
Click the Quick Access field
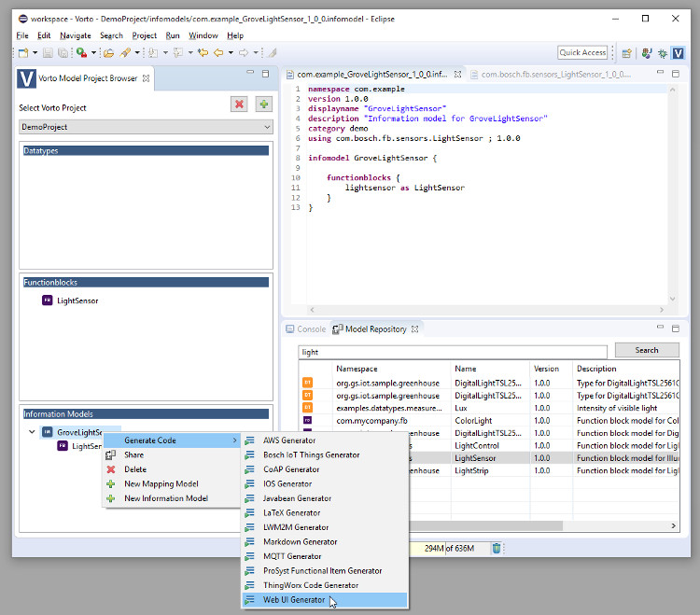click(x=582, y=52)
